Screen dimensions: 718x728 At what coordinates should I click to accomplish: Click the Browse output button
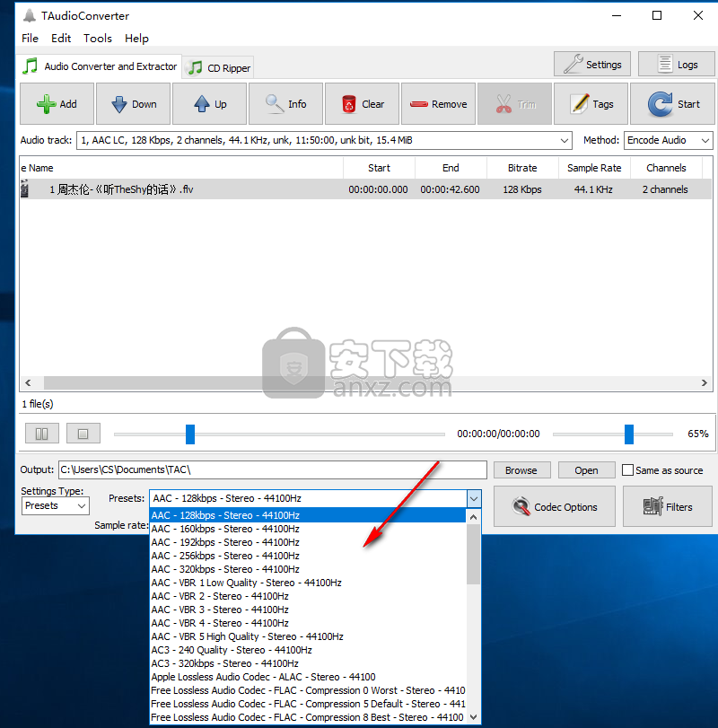pyautogui.click(x=521, y=470)
